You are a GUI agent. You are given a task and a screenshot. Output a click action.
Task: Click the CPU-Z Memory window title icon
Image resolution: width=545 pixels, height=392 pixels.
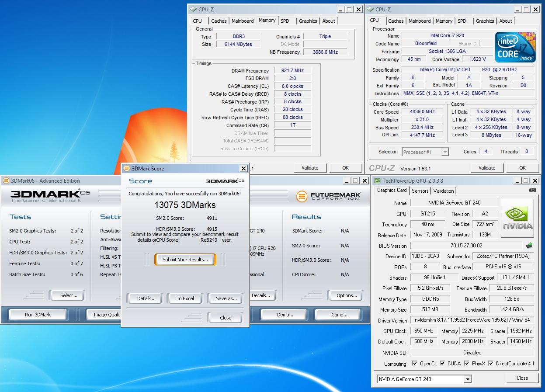[193, 9]
